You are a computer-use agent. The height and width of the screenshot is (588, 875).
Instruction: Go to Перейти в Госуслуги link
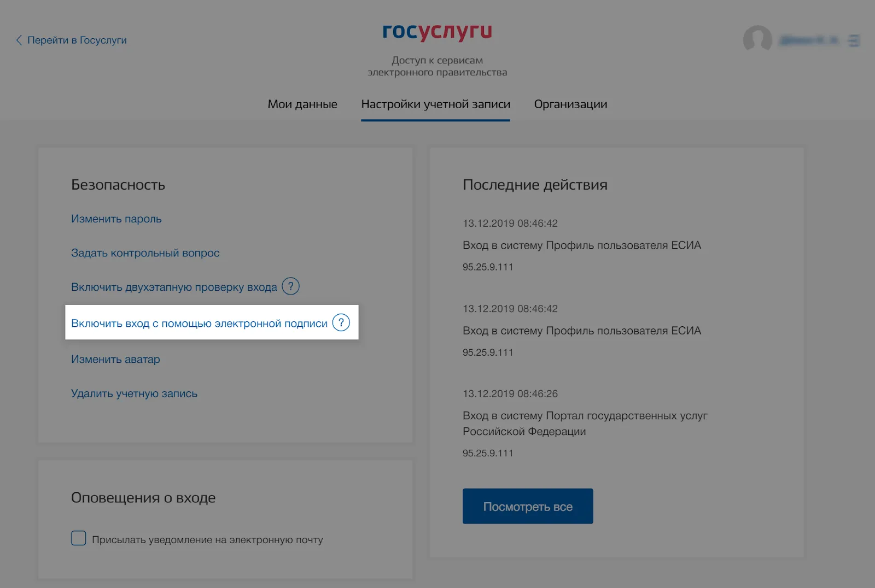(77, 40)
